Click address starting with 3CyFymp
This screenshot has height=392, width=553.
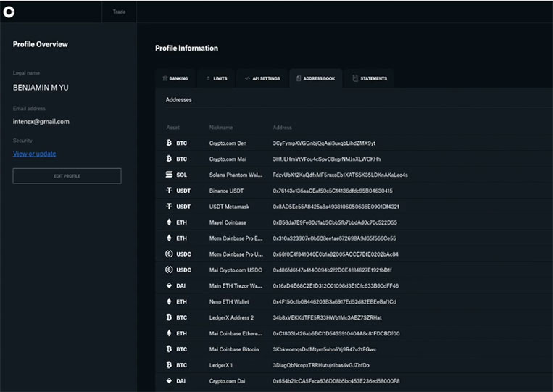pyautogui.click(x=324, y=143)
